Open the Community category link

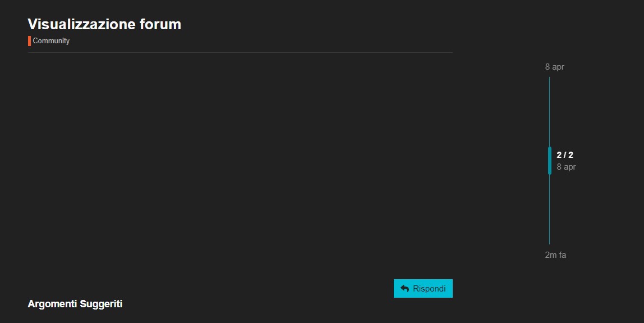50,41
